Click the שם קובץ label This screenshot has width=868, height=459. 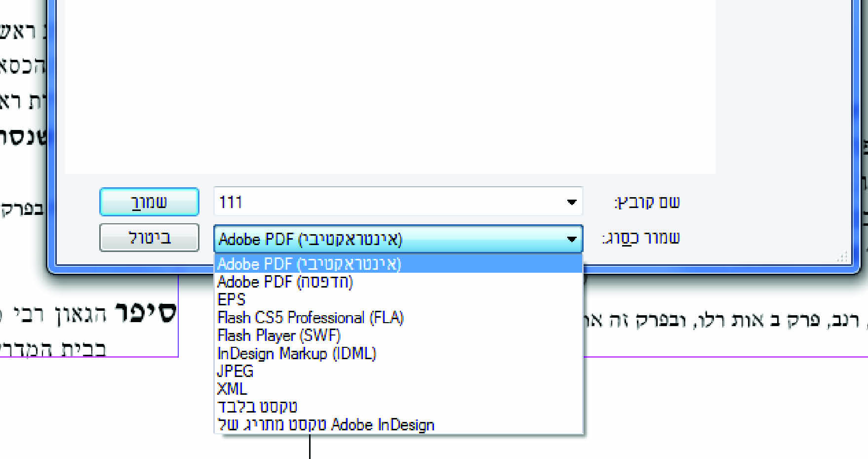pyautogui.click(x=647, y=203)
